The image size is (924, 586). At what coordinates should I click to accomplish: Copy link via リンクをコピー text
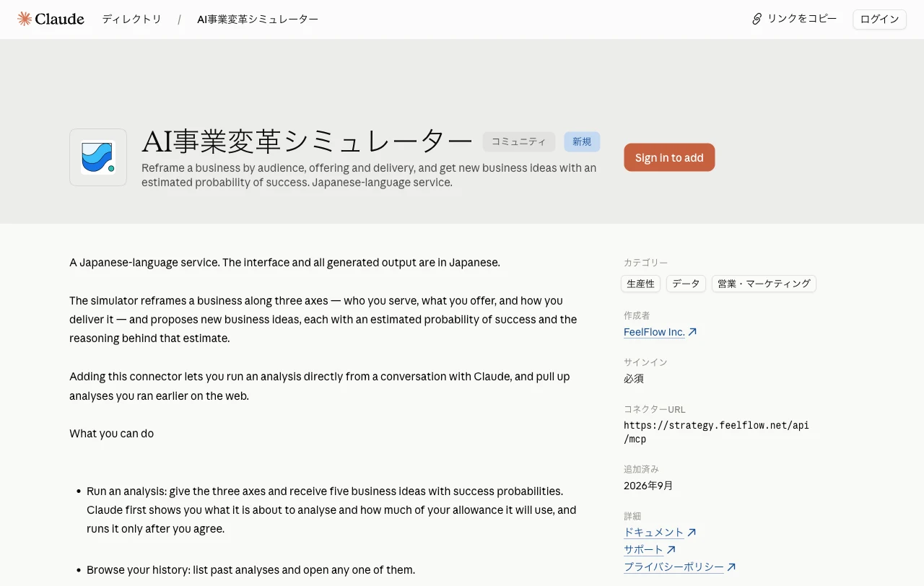click(x=802, y=19)
